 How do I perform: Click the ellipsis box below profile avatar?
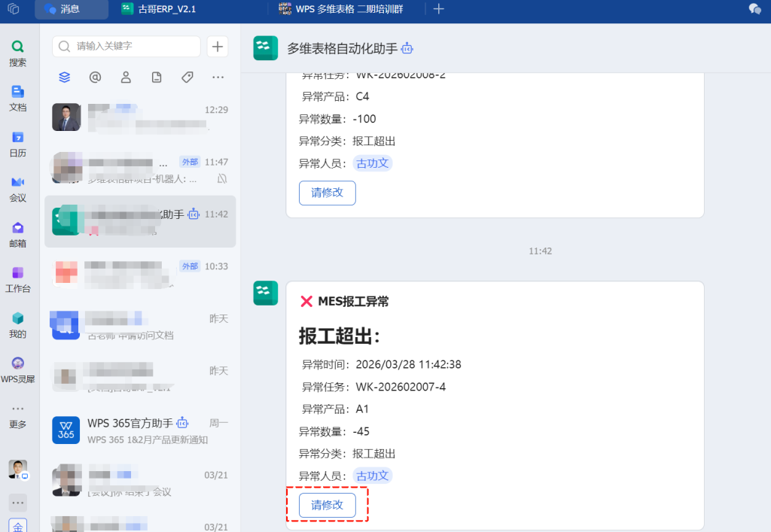click(18, 503)
